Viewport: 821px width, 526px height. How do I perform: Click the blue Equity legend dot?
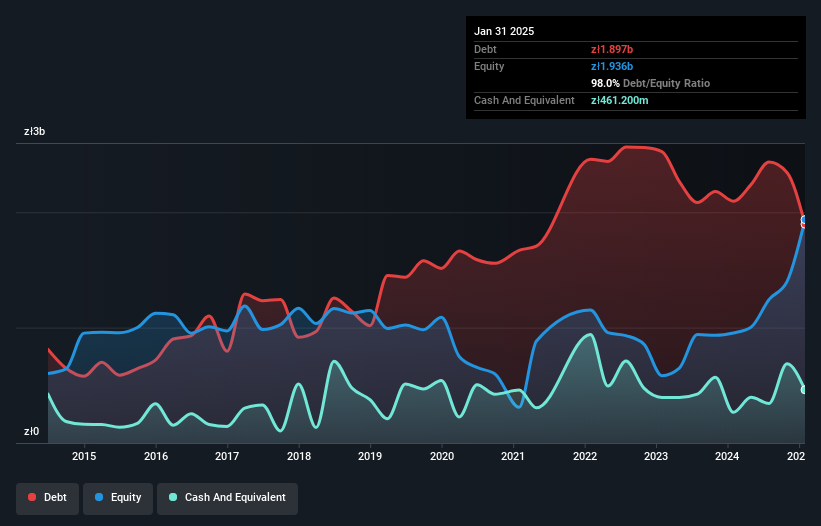click(x=99, y=497)
